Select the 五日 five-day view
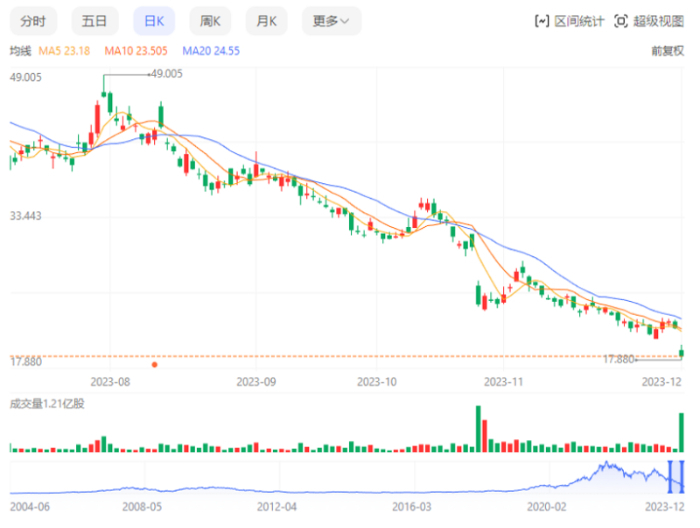The image size is (700, 528). (94, 20)
